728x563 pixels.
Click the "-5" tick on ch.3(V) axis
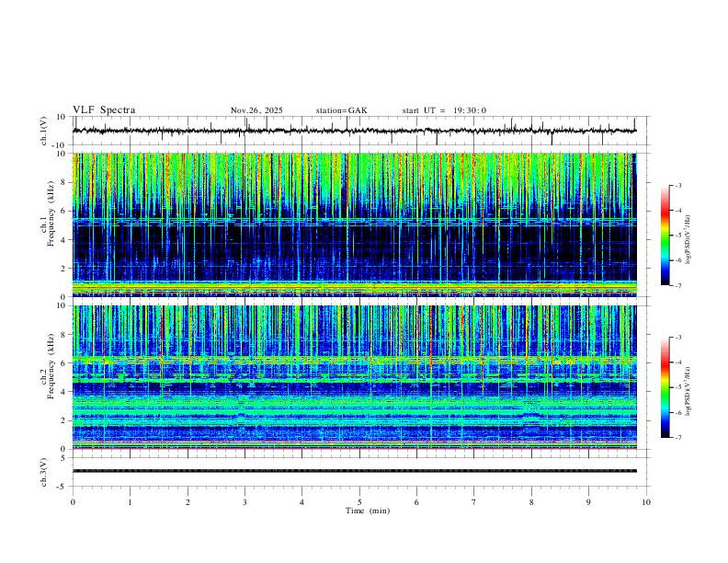(63, 487)
